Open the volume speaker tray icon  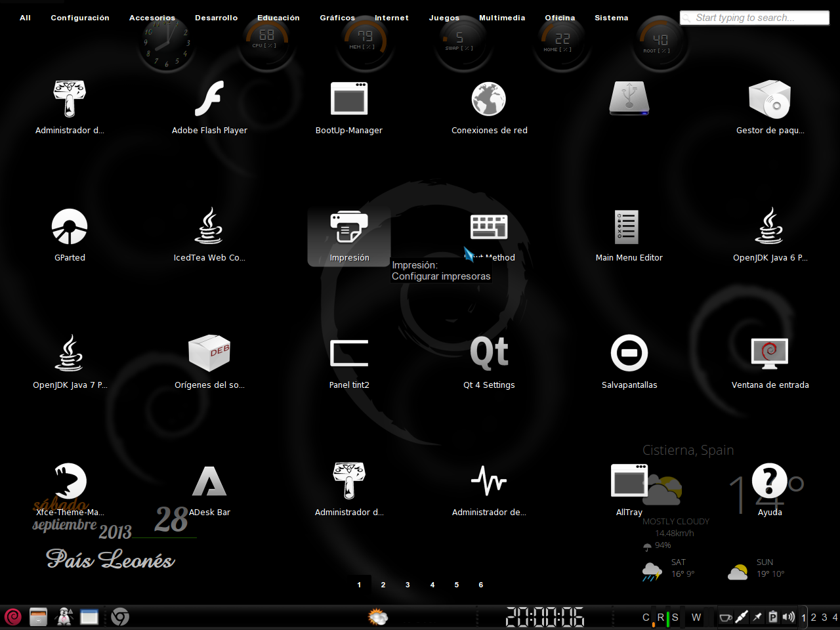tap(789, 617)
